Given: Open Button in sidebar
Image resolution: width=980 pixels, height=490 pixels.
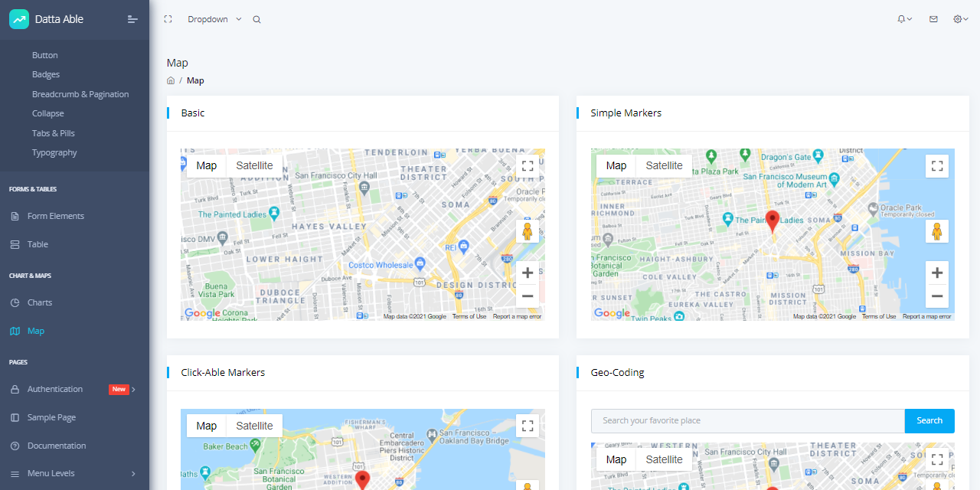Looking at the screenshot, I should 45,55.
